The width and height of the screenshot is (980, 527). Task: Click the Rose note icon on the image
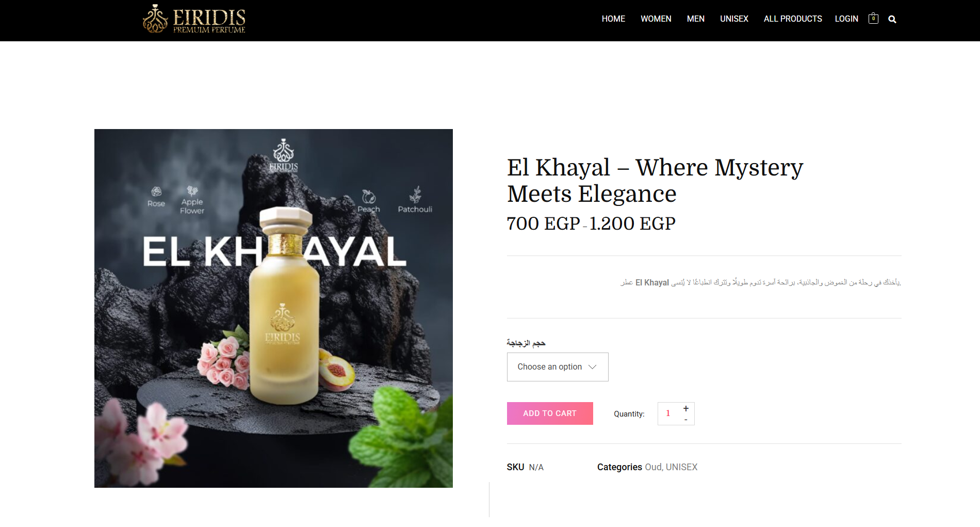click(x=156, y=192)
